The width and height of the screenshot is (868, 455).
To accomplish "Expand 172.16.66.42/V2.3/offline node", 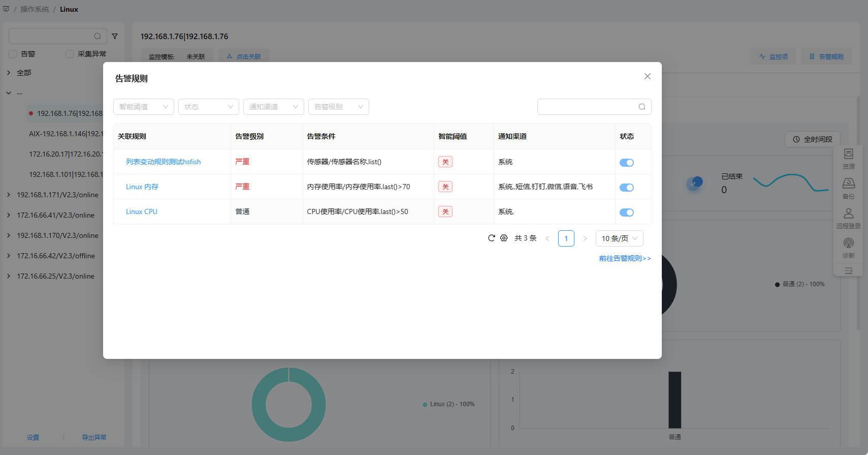I will click(9, 256).
